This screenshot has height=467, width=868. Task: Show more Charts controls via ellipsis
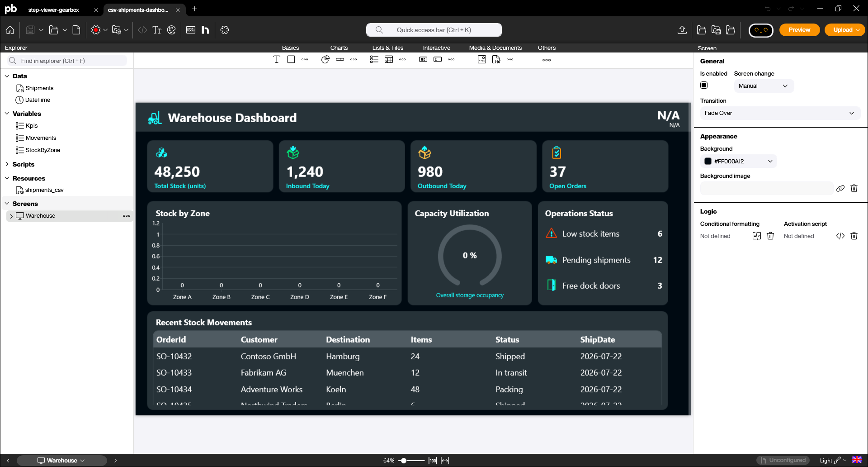pos(354,59)
